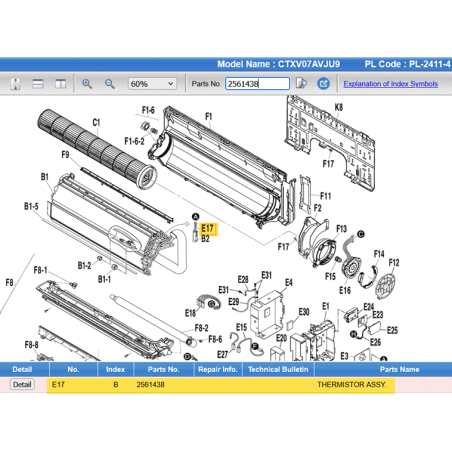Zoom out of the parts diagram

coord(110,84)
